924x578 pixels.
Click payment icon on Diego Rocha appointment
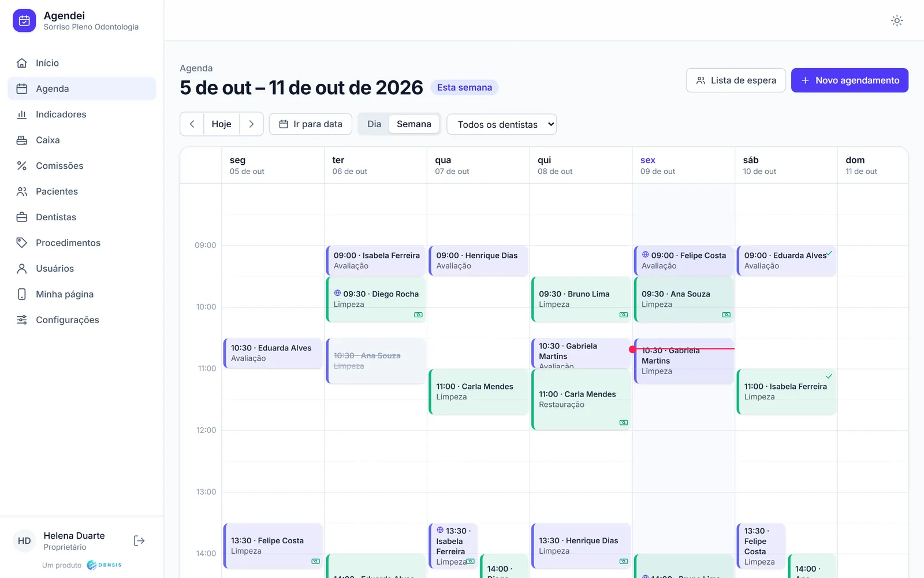418,315
